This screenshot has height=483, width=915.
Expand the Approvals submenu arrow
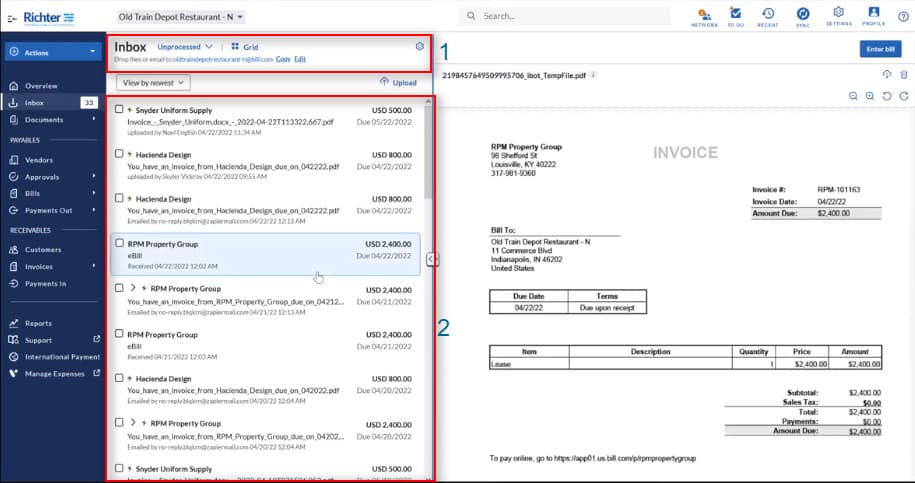94,176
